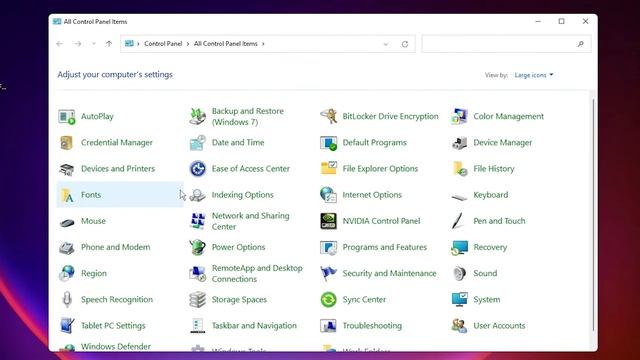Viewport: 640px width, 360px height.
Task: Open the Color Management icon
Action: click(x=459, y=117)
